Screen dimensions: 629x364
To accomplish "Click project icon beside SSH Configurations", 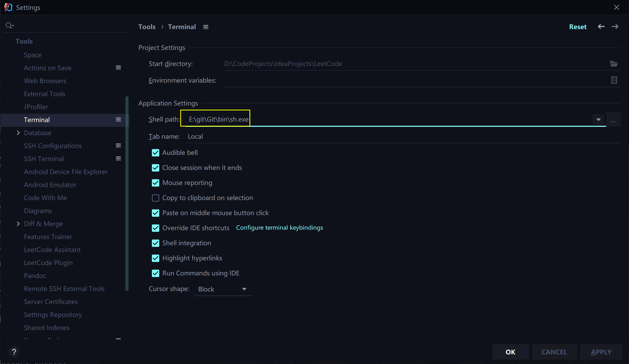I will [x=118, y=146].
